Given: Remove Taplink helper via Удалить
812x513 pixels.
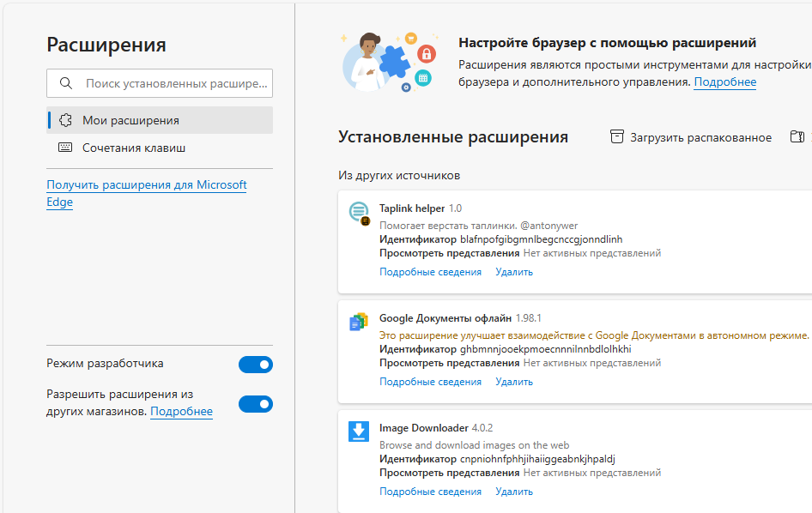Looking at the screenshot, I should [x=513, y=272].
